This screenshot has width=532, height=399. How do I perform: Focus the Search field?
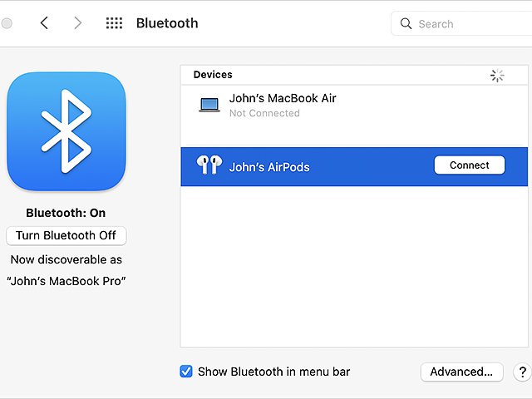pos(461,23)
